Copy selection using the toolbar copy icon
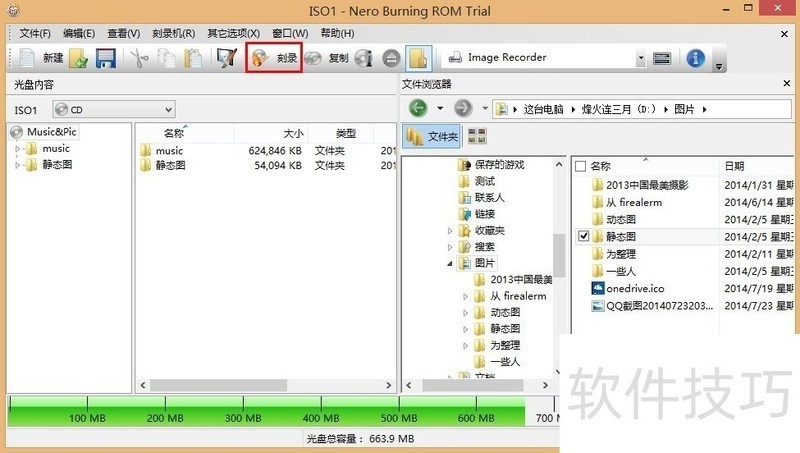This screenshot has height=453, width=800. 166,58
